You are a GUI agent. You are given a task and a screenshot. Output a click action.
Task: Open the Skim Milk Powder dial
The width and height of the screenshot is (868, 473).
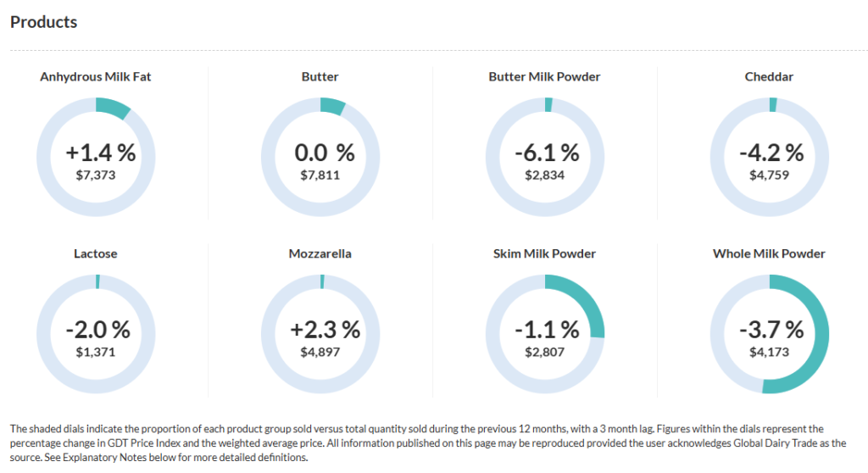tap(545, 334)
